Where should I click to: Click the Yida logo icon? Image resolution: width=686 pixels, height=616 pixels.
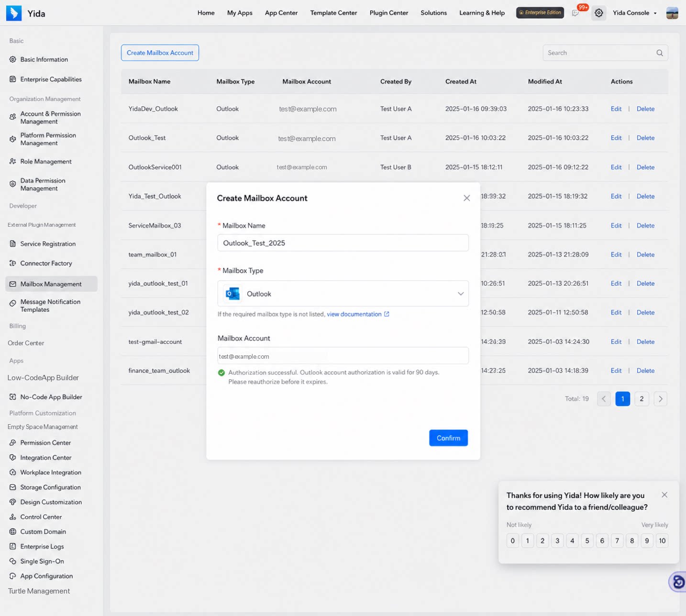(14, 13)
